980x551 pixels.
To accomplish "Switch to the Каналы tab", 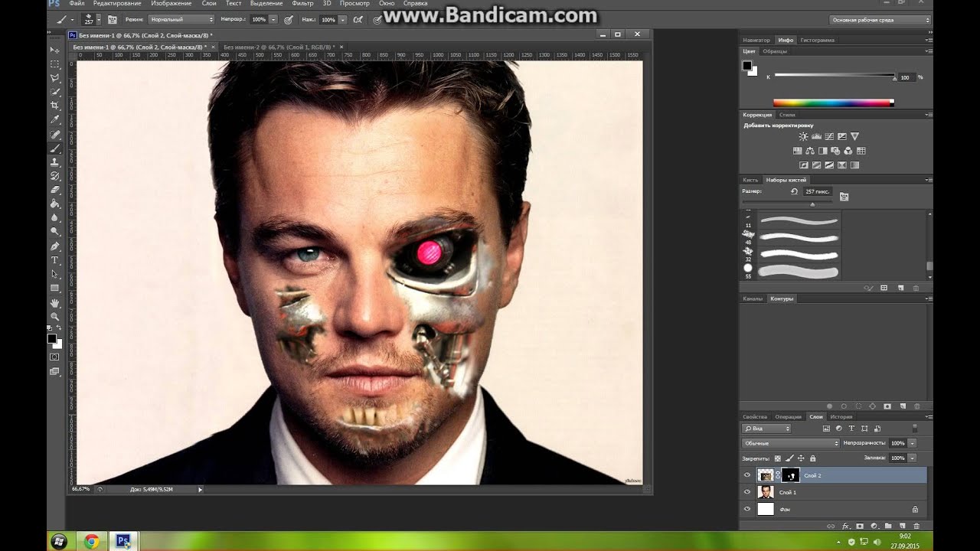I will pos(753,298).
